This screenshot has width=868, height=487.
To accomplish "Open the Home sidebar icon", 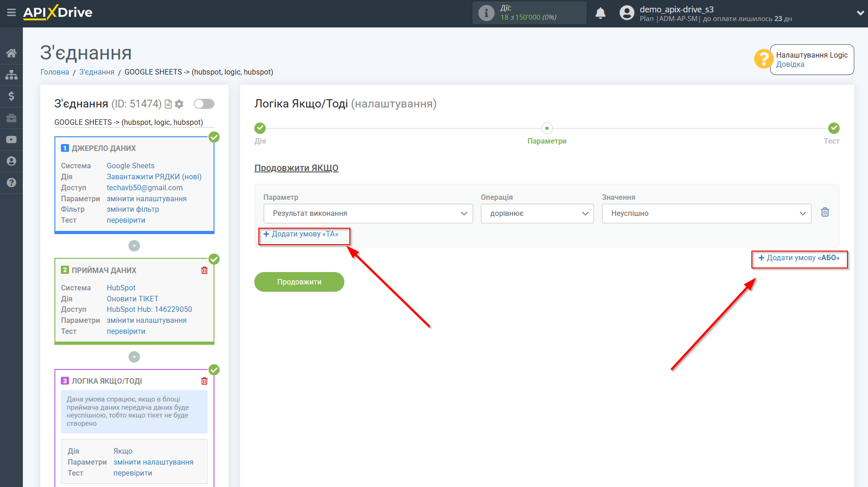I will pyautogui.click(x=11, y=53).
